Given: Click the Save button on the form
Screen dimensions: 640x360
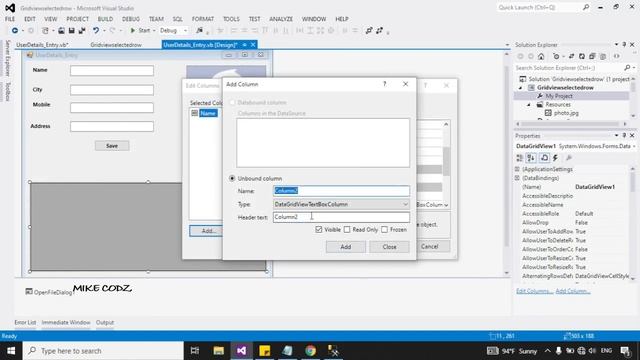Looking at the screenshot, I should pyautogui.click(x=112, y=146).
